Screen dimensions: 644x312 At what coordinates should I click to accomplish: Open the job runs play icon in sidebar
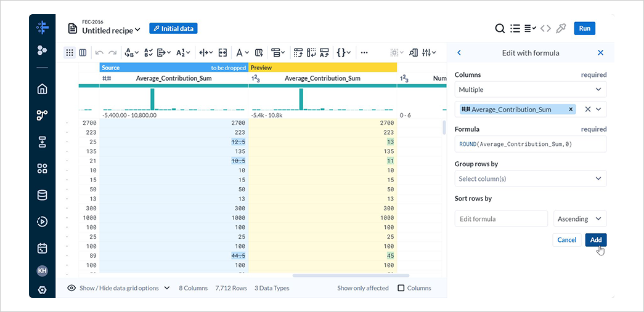pos(42,222)
